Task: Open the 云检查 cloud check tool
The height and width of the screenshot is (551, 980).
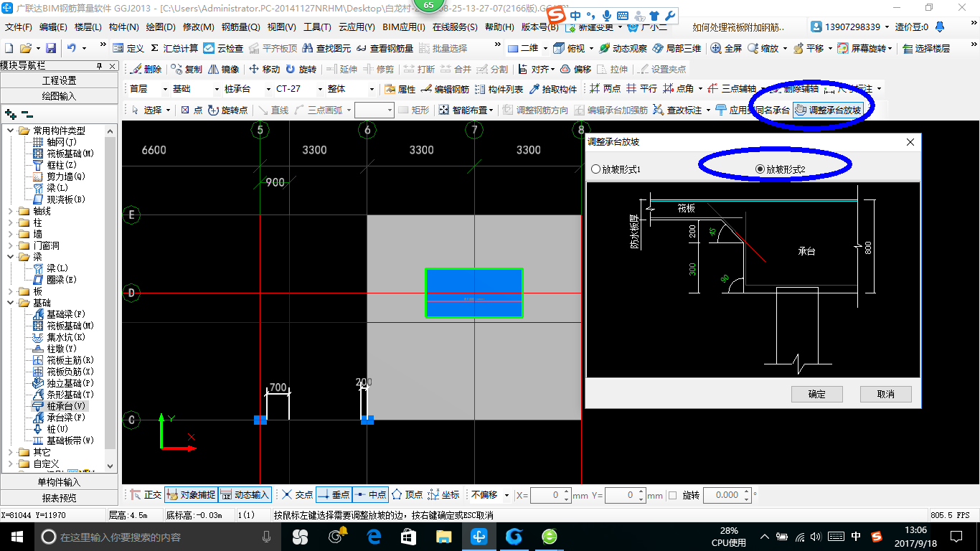Action: click(223, 48)
